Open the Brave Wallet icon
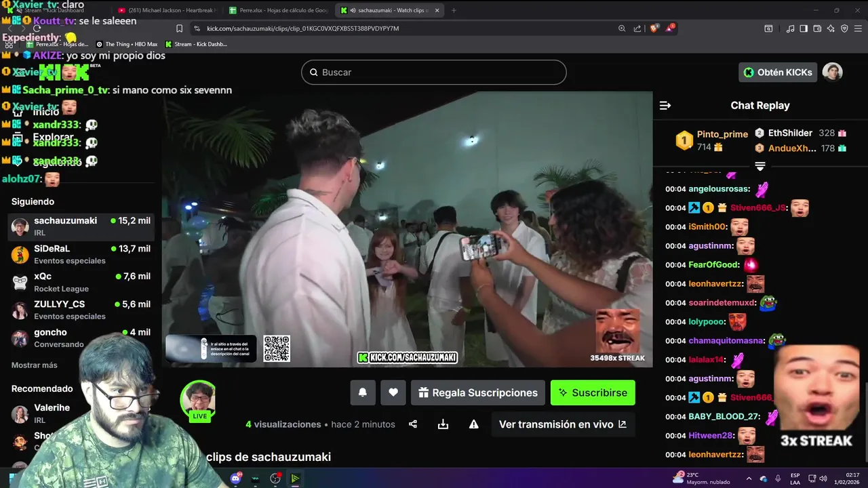The width and height of the screenshot is (868, 488). [x=817, y=28]
